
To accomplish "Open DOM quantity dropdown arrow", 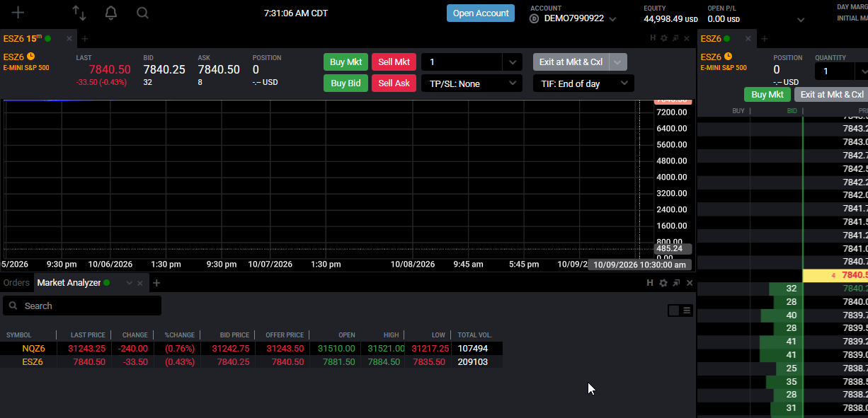I will click(x=862, y=71).
